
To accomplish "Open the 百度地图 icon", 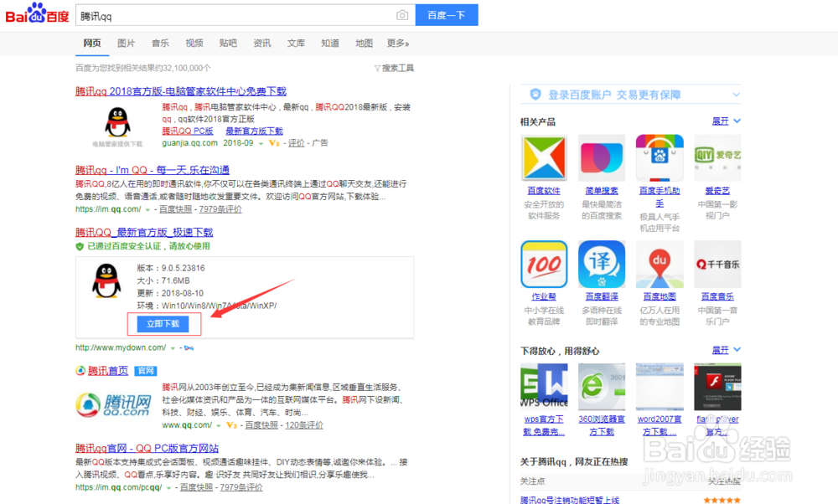I will click(660, 264).
